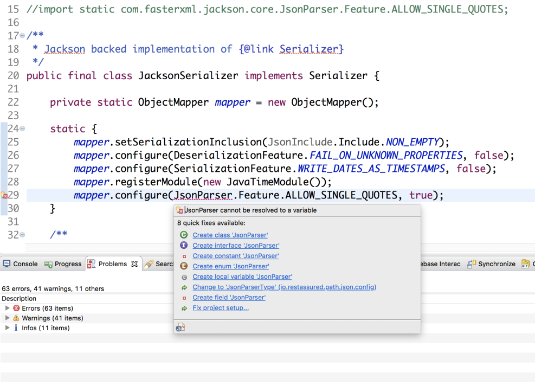Expand the Warnings (41 items) group

click(7, 318)
